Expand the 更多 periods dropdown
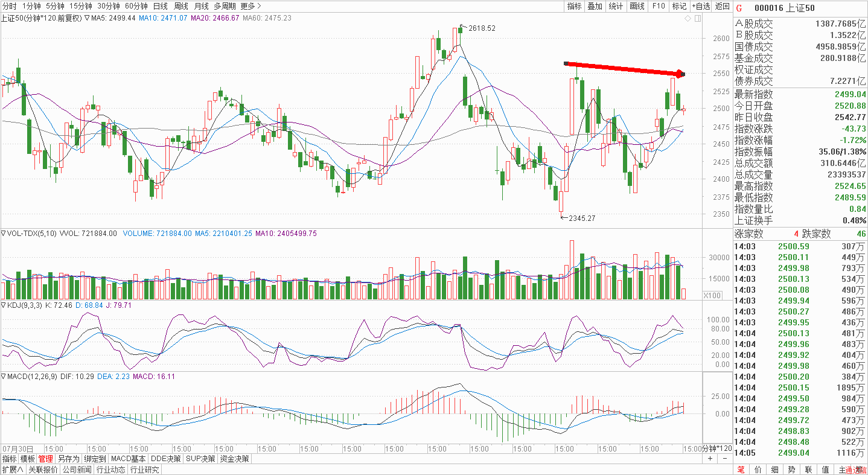868x475 pixels. 251,6
